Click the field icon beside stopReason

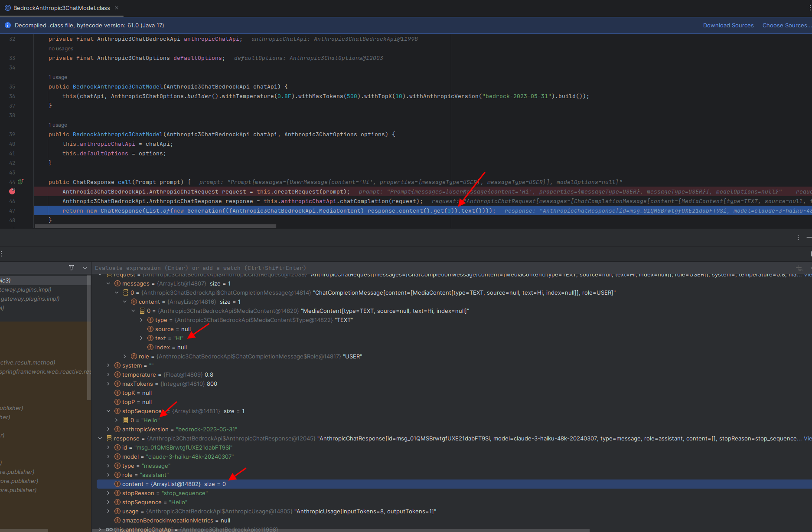tap(117, 493)
